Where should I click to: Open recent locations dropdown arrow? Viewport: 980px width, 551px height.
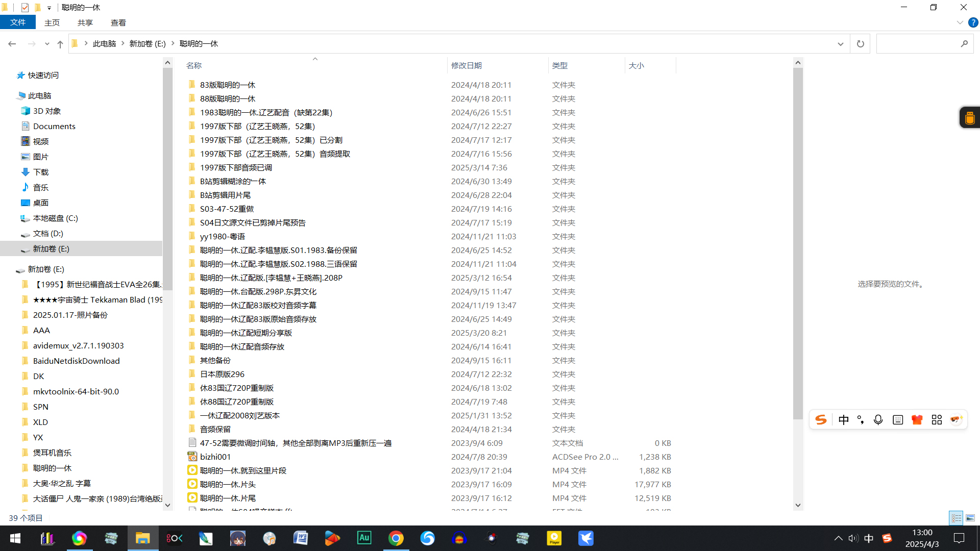(x=47, y=44)
